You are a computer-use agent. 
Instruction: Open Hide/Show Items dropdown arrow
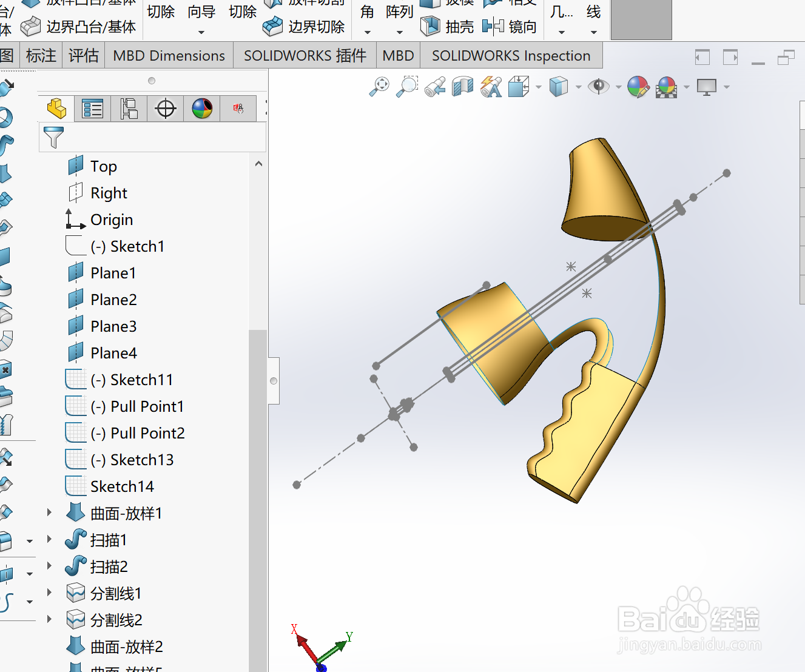619,87
